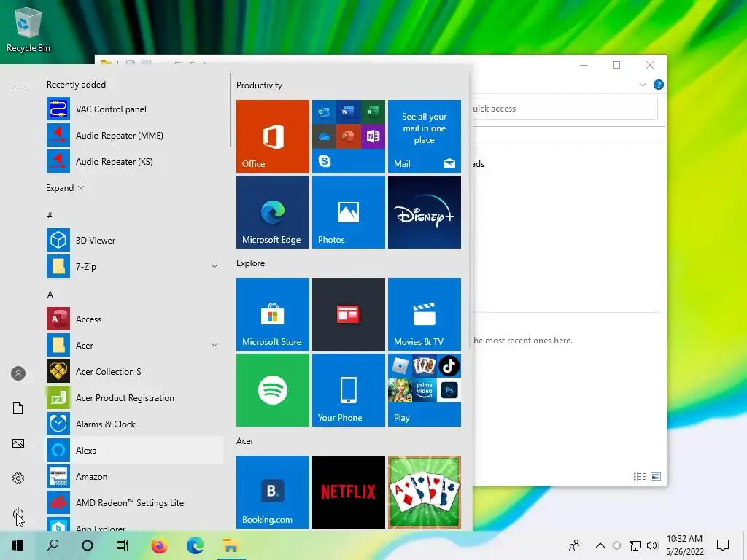Switch File Explorer to details view
Image resolution: width=747 pixels, height=560 pixels.
pos(640,476)
